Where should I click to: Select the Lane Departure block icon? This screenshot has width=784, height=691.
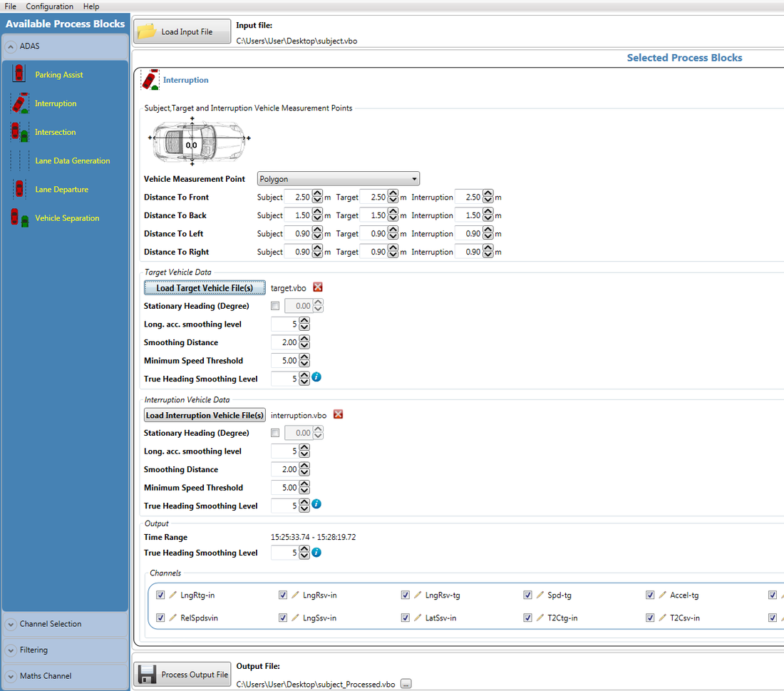pos(19,189)
